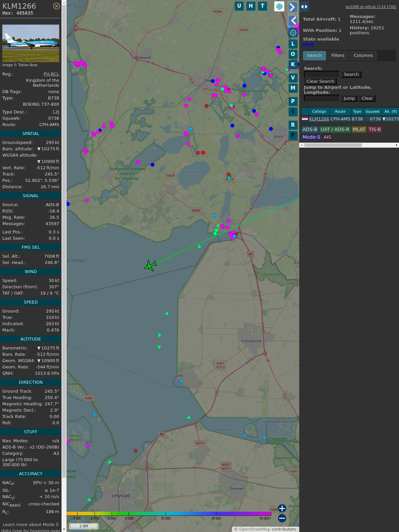The width and height of the screenshot is (399, 532).
Task: Click the FMS SEL section header
Action: [31, 247]
